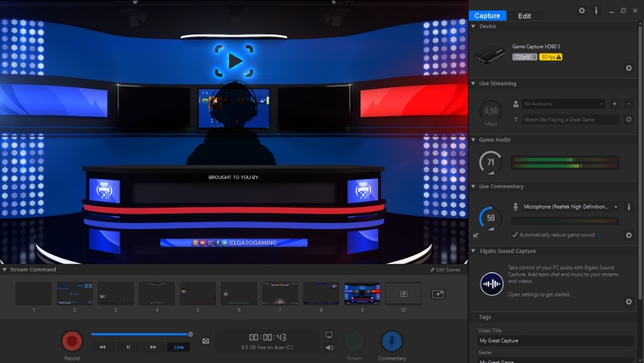Click the fast forward playback button

coord(153,347)
